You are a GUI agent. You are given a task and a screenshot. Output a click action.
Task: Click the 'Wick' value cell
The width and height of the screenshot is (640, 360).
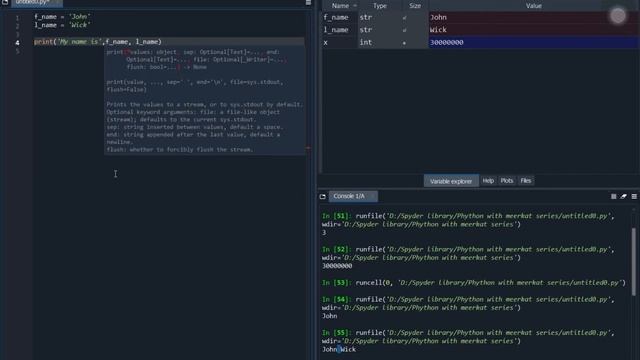pyautogui.click(x=533, y=30)
